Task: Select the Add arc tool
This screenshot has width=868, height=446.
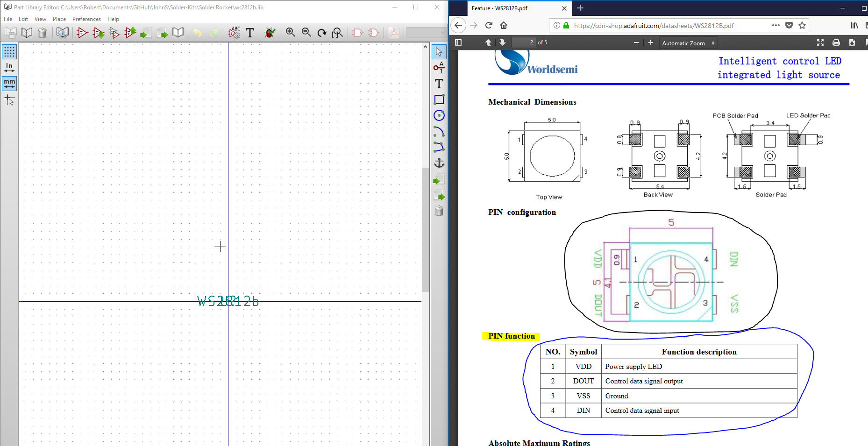Action: [x=439, y=131]
